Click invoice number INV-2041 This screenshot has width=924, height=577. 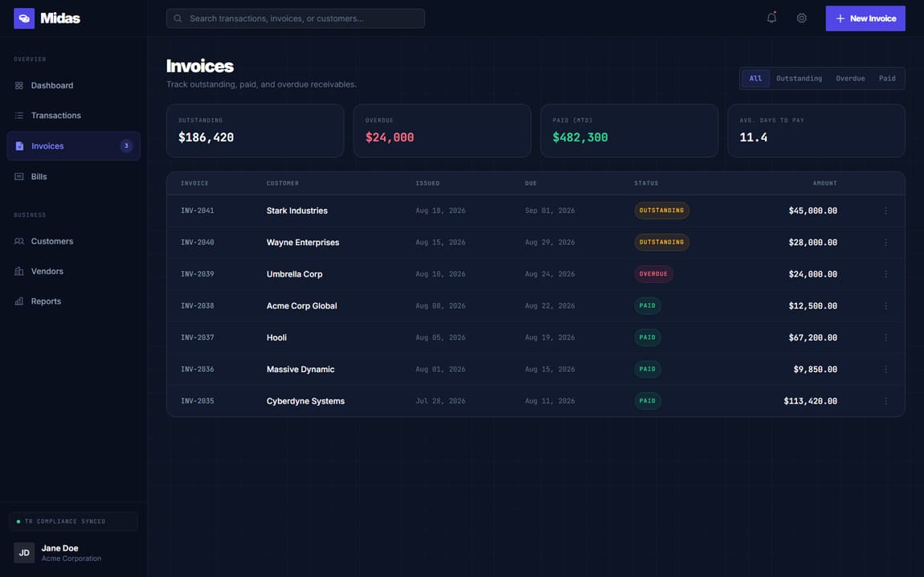pyautogui.click(x=198, y=211)
